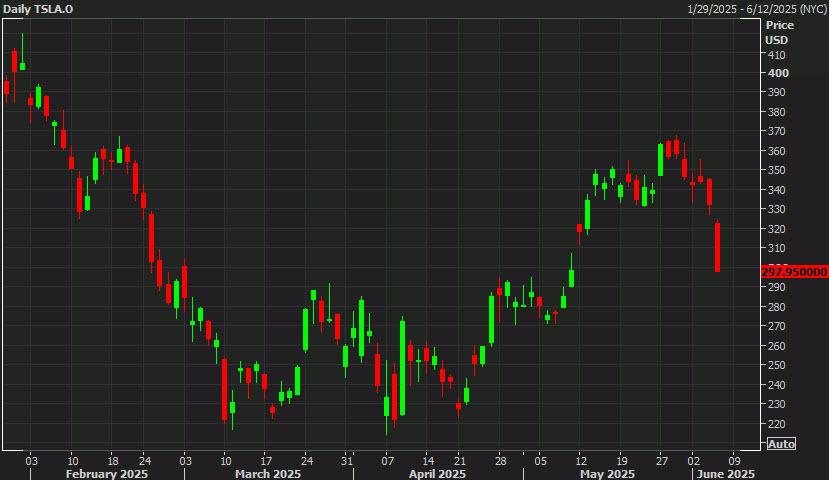The width and height of the screenshot is (829, 480).
Task: Click the 27 date tick in May
Action: [661, 461]
